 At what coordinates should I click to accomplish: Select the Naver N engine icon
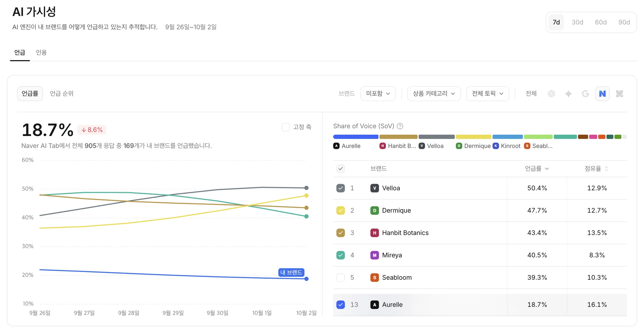point(602,94)
